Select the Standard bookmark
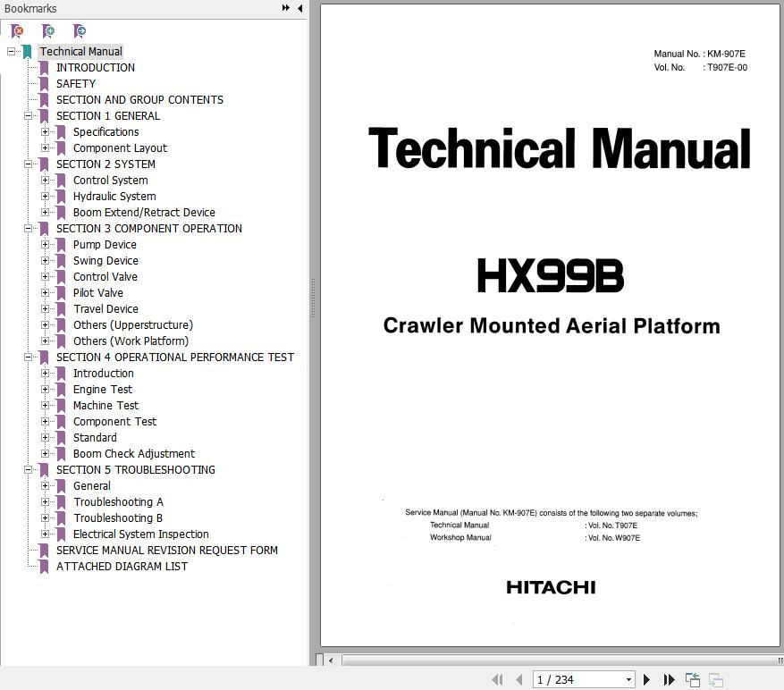 [x=95, y=437]
